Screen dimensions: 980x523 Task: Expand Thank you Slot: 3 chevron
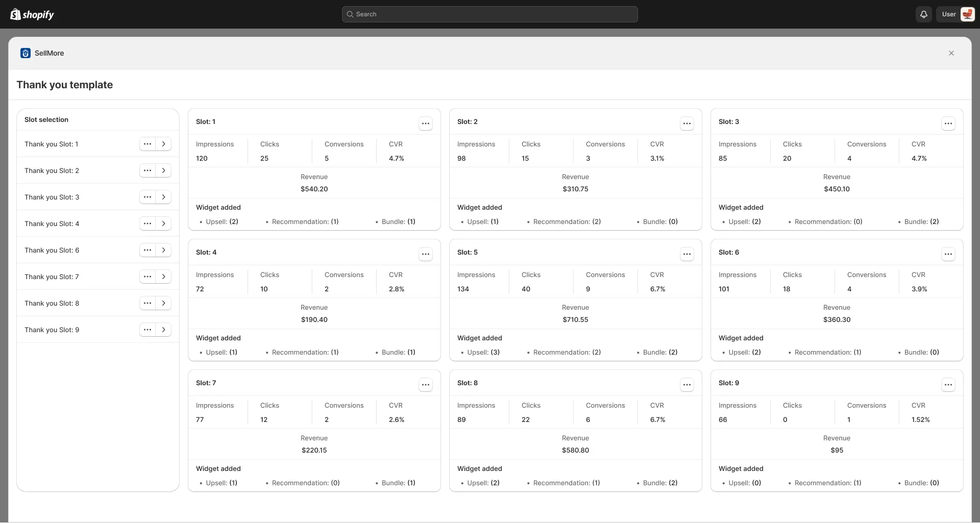point(163,197)
